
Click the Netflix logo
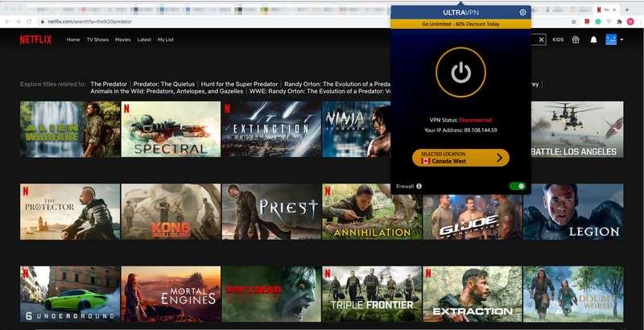pos(35,39)
